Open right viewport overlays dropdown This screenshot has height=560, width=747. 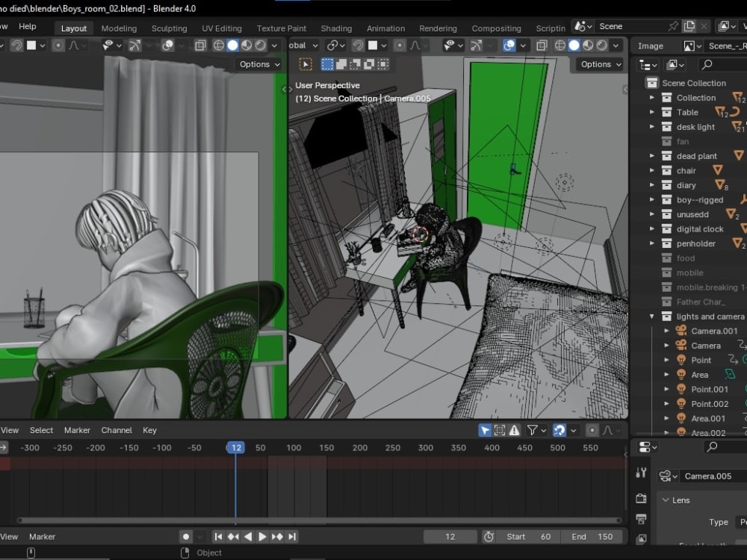(x=523, y=46)
